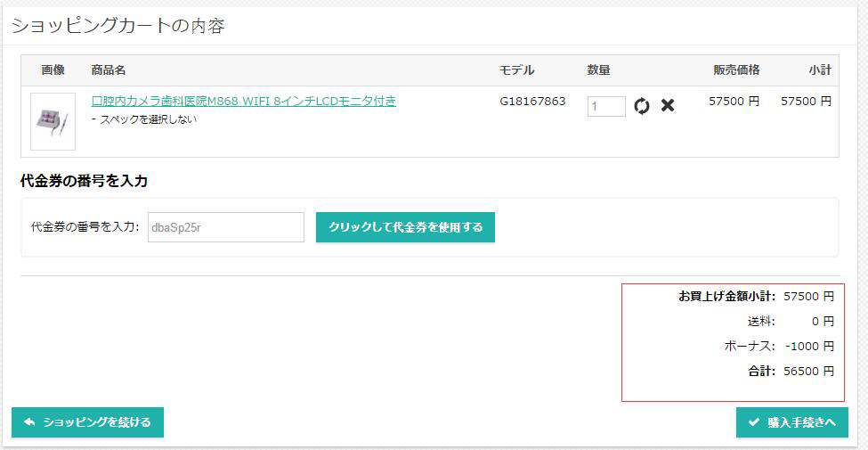The height and width of the screenshot is (450, 868).
Task: Click the モデル column header
Action: pyautogui.click(x=517, y=70)
